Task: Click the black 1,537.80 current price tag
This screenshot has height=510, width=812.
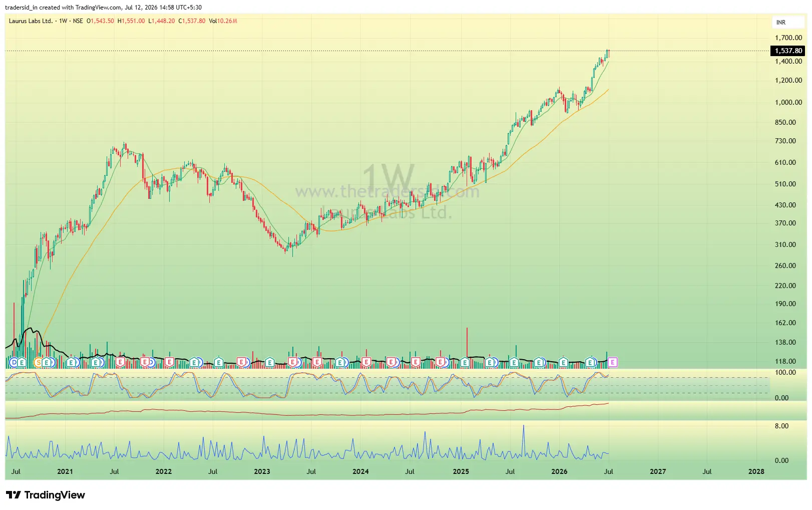Action: (x=788, y=51)
